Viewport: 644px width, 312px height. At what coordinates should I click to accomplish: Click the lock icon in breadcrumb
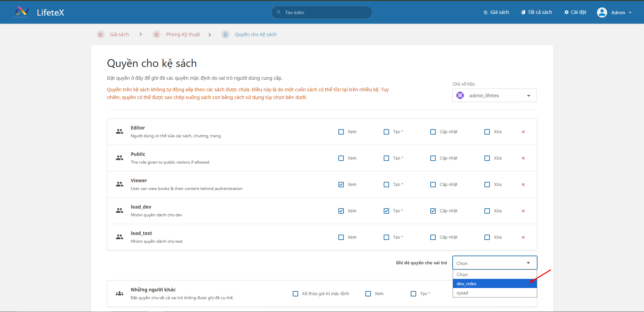click(225, 34)
